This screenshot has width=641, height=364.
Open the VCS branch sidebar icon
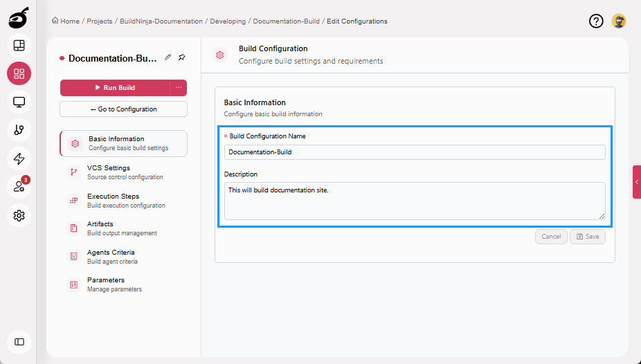[x=19, y=130]
